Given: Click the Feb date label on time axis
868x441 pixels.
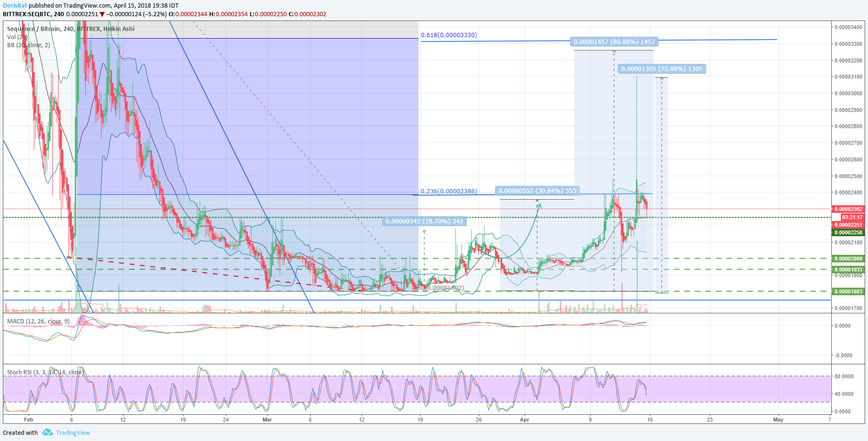Looking at the screenshot, I should [x=29, y=420].
